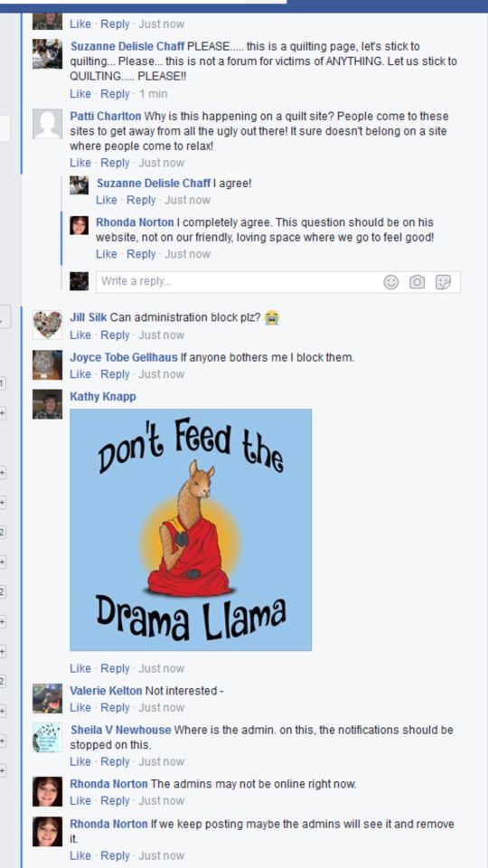
Task: Like Jill Silk's comment
Action: tap(80, 335)
